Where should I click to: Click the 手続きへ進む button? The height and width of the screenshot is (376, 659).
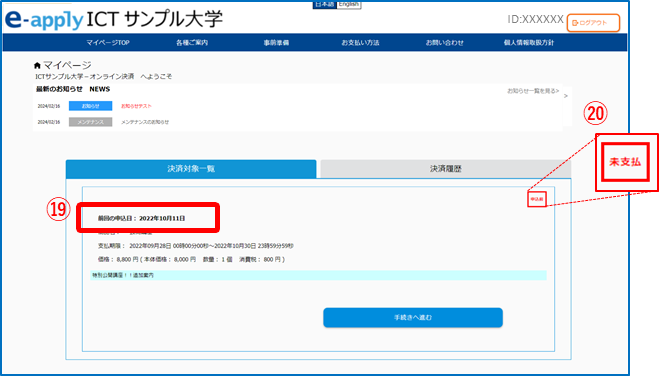[x=413, y=318]
